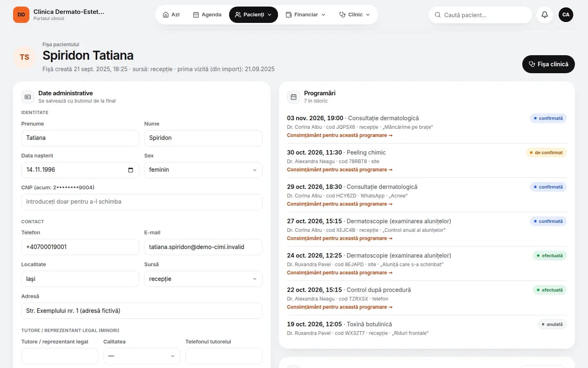Open calendar picker in Data nașterii field
588x368 pixels.
131,170
